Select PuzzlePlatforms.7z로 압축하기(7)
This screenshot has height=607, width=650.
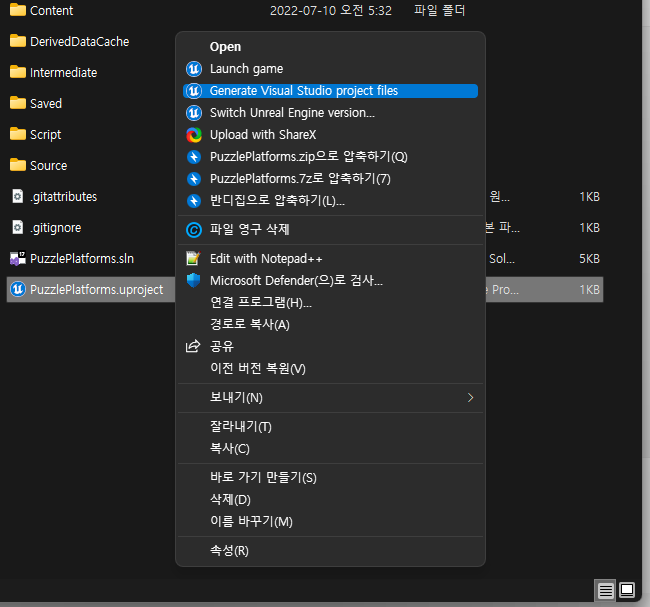point(330,179)
